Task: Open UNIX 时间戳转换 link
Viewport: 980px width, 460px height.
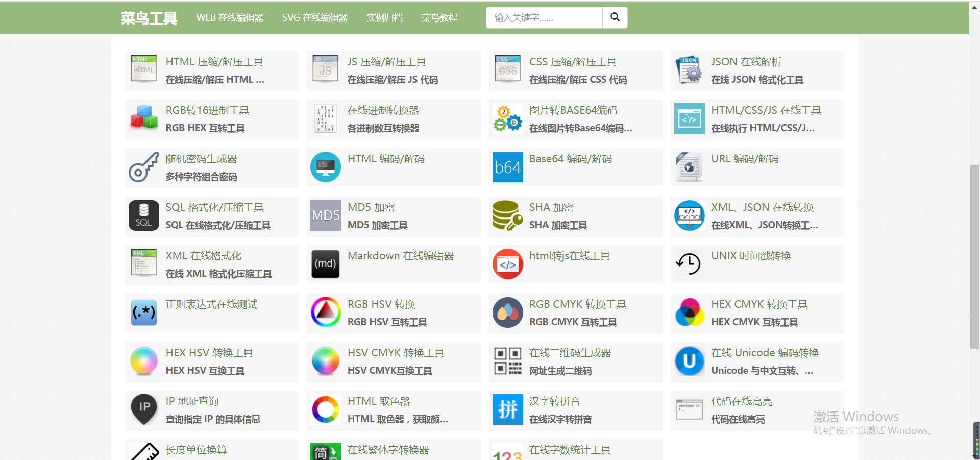Action: coord(751,256)
